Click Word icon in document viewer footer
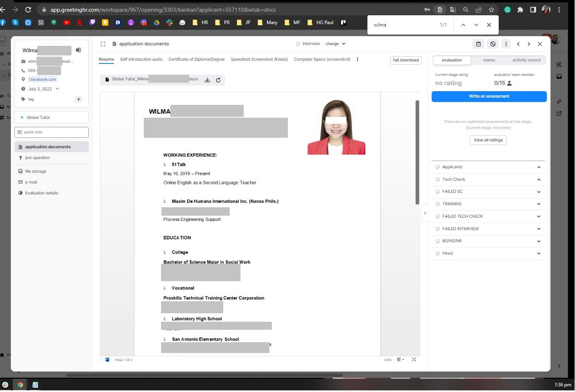This screenshot has height=392, width=575. 107,360
